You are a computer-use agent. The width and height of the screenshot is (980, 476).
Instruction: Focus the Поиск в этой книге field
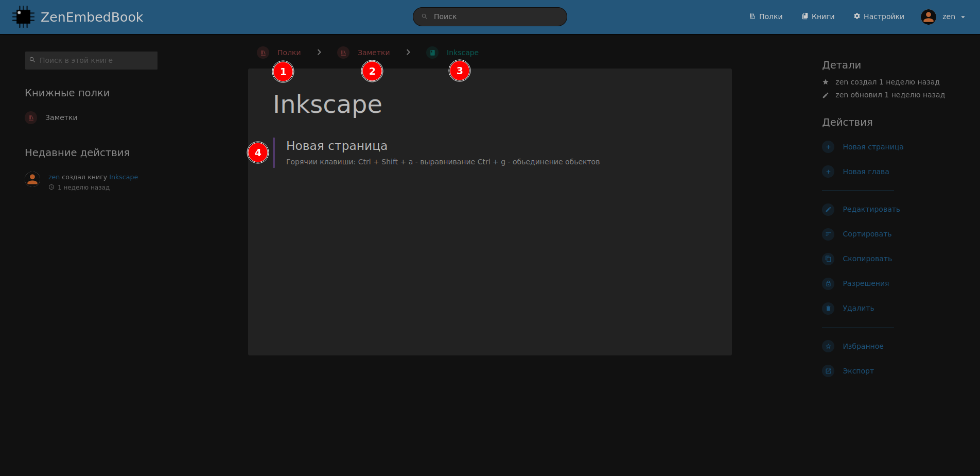pyautogui.click(x=91, y=60)
